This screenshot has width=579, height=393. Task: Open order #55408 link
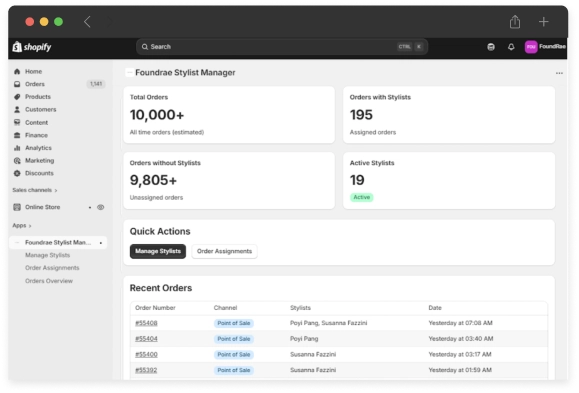click(x=146, y=323)
